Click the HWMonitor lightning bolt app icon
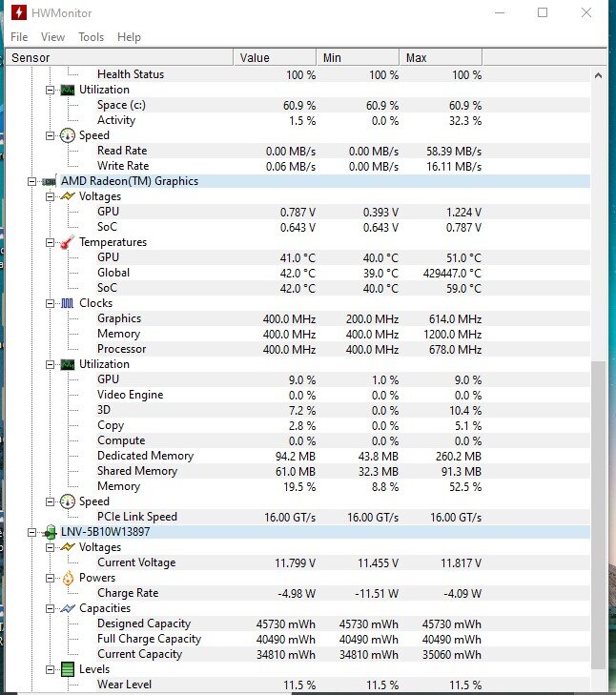This screenshot has width=616, height=695. coord(19,12)
